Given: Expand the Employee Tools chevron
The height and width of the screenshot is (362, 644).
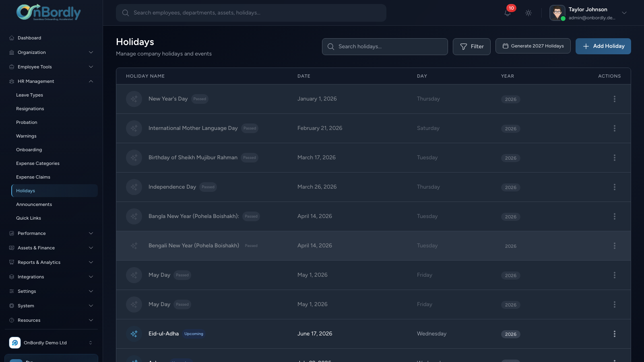Looking at the screenshot, I should (x=91, y=67).
